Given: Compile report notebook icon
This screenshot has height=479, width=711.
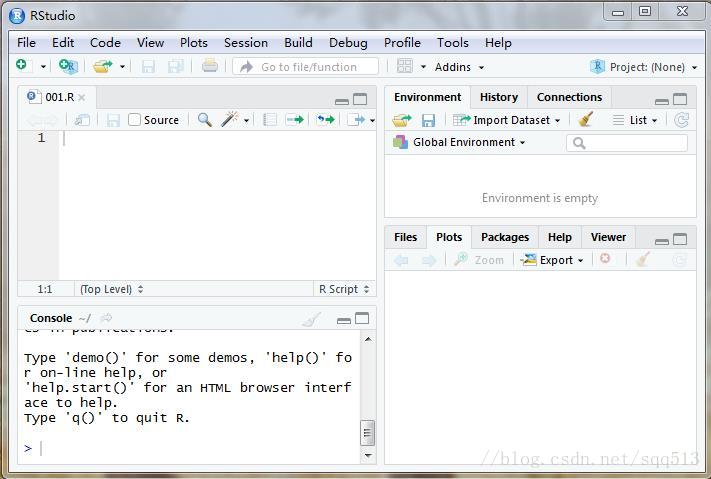Looking at the screenshot, I should coord(270,120).
